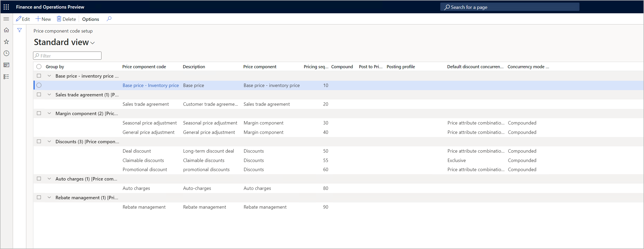Image resolution: width=644 pixels, height=249 pixels.
Task: Collapse the Discounts group
Action: [x=49, y=141]
